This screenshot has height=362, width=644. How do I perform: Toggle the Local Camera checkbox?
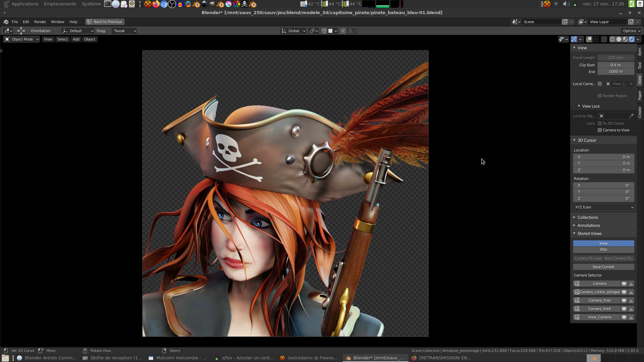click(x=600, y=84)
